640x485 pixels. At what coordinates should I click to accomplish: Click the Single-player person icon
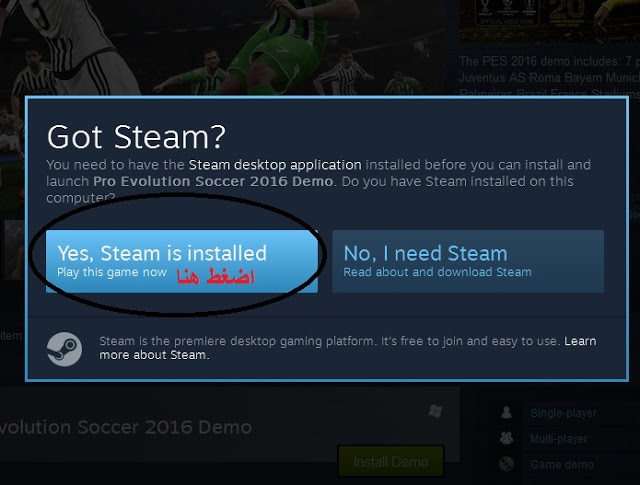point(507,413)
